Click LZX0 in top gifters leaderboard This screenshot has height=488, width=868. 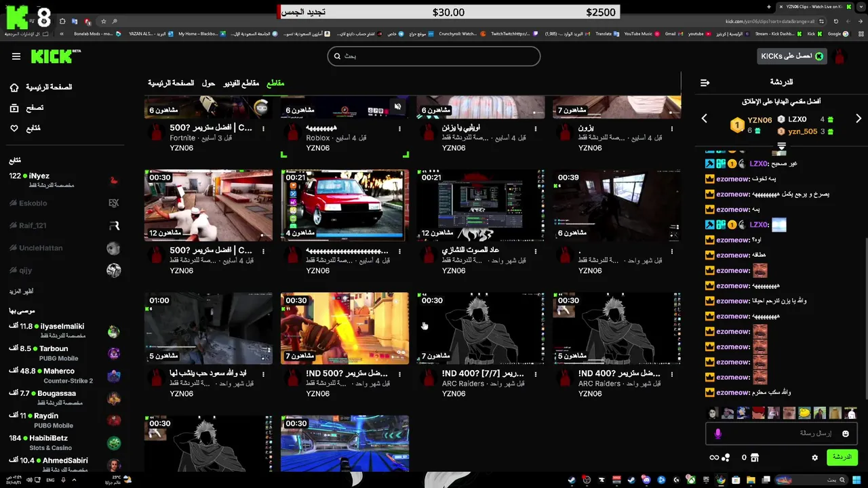click(x=797, y=119)
